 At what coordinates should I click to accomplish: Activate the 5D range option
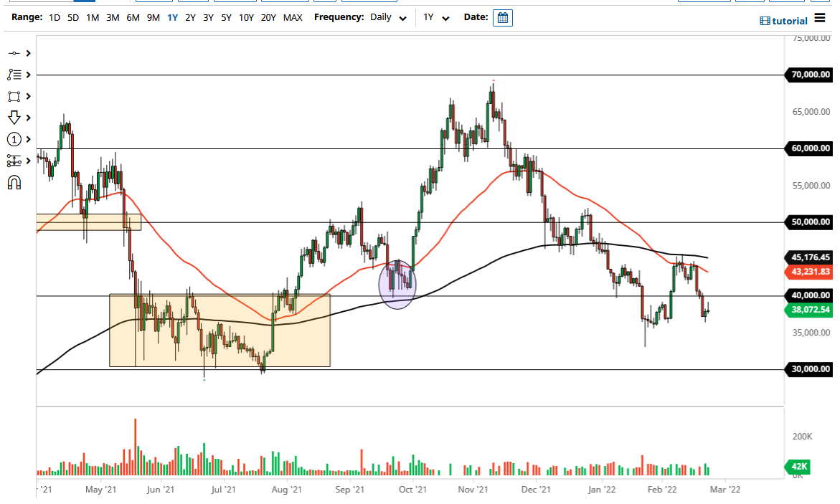pos(72,17)
